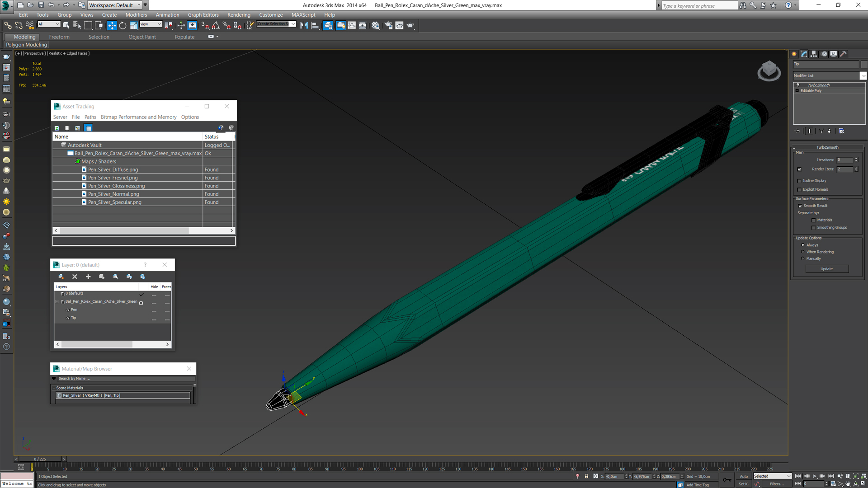Enable the Isoline Display checkbox
Viewport: 868px width, 488px height.
point(799,181)
